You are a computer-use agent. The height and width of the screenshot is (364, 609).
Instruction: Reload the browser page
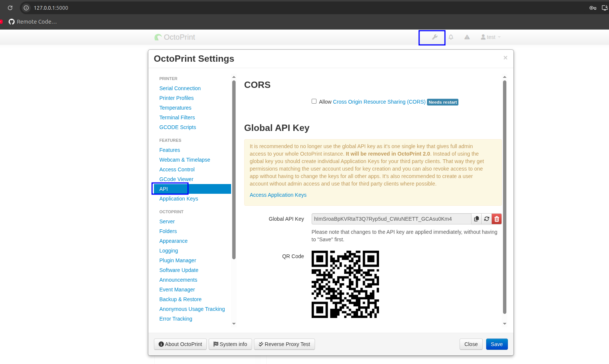tap(10, 8)
